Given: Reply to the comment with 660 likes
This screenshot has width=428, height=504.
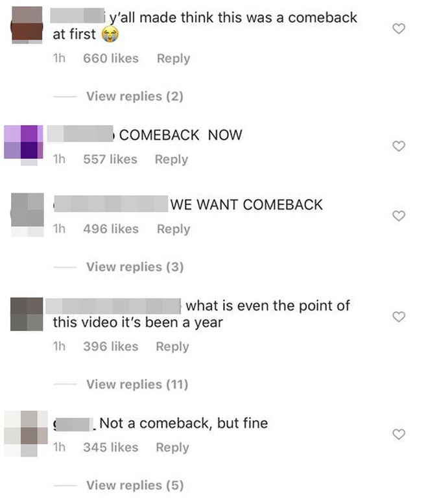Looking at the screenshot, I should pyautogui.click(x=174, y=58).
